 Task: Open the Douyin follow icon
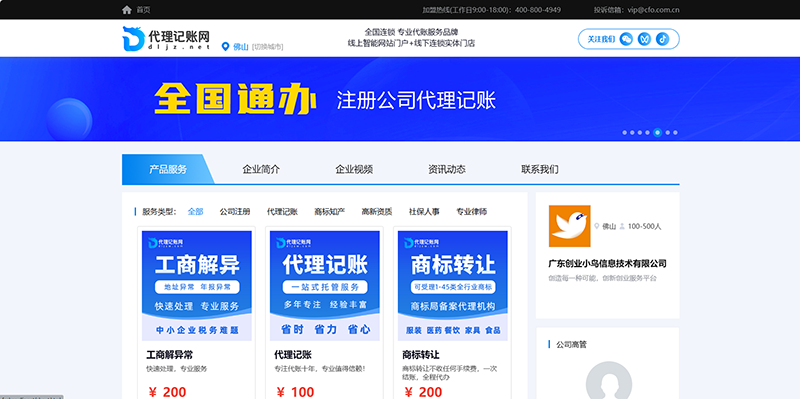click(x=662, y=39)
